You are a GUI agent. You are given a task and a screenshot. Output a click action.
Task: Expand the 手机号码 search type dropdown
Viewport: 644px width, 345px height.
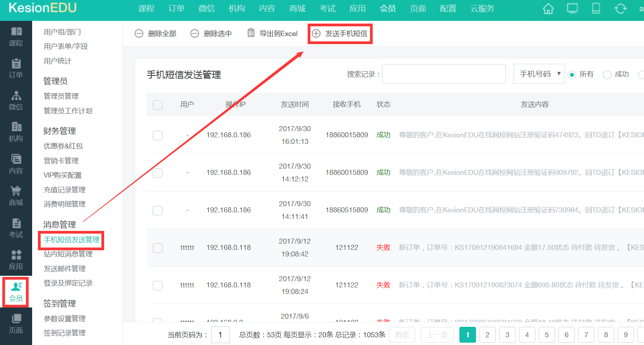tap(539, 74)
